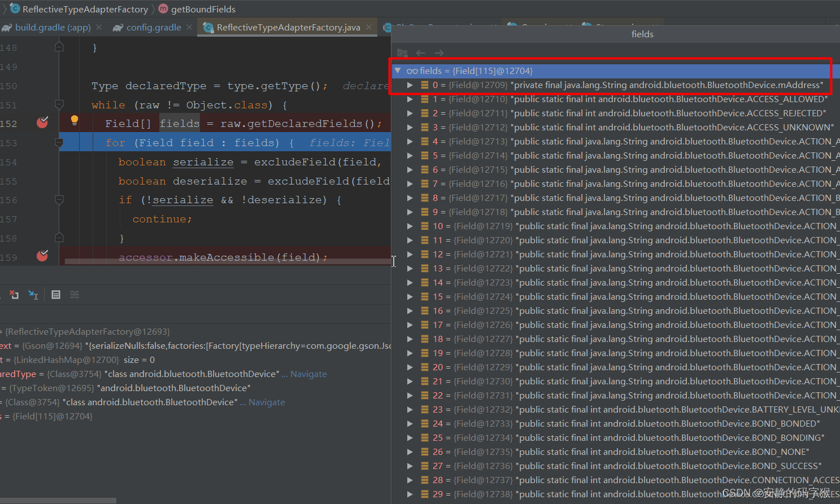Click the back arrow in fields popup

[420, 53]
